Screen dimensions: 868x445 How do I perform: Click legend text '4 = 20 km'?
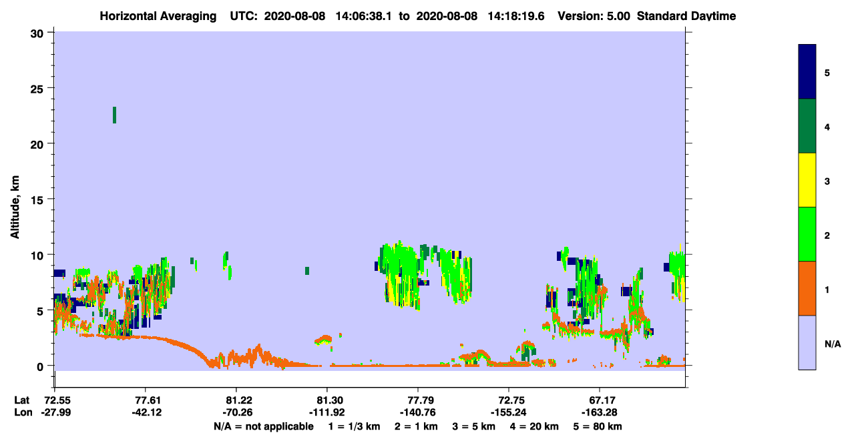tap(535, 426)
